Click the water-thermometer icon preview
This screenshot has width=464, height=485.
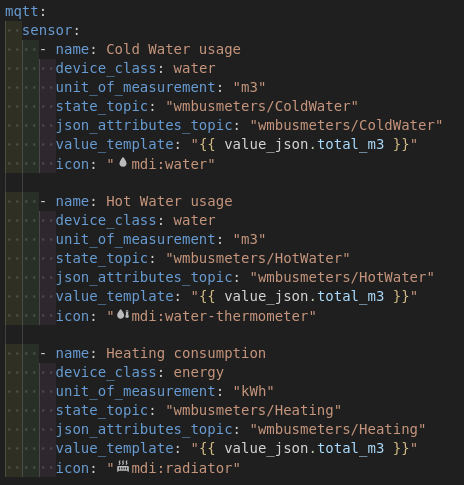(x=123, y=314)
